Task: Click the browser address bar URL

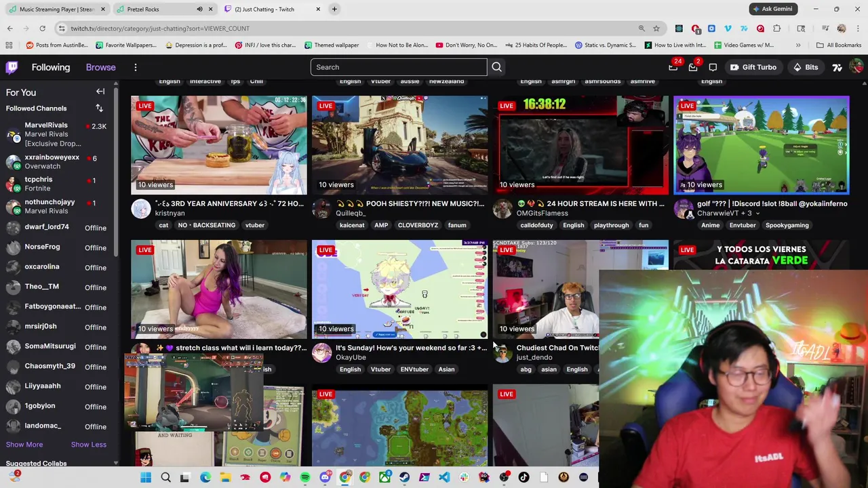Action: pos(160,28)
